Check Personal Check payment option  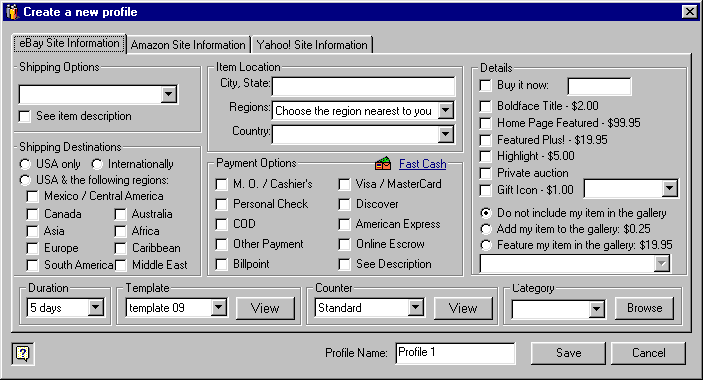[221, 205]
